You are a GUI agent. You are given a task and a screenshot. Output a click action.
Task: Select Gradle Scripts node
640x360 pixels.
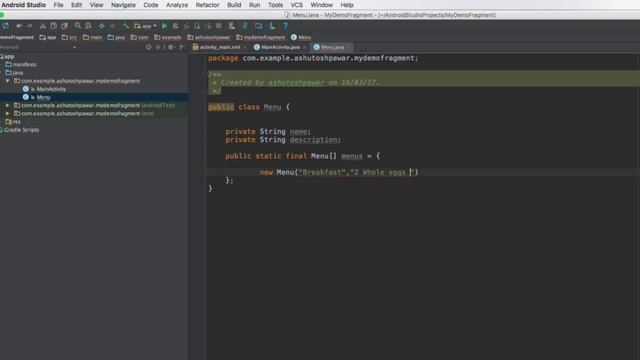[20, 130]
